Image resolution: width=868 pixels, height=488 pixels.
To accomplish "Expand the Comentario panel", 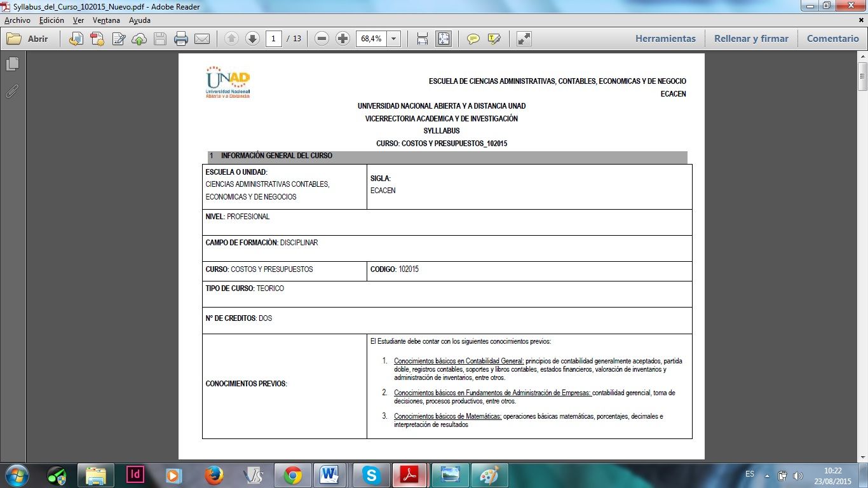I will tap(832, 39).
